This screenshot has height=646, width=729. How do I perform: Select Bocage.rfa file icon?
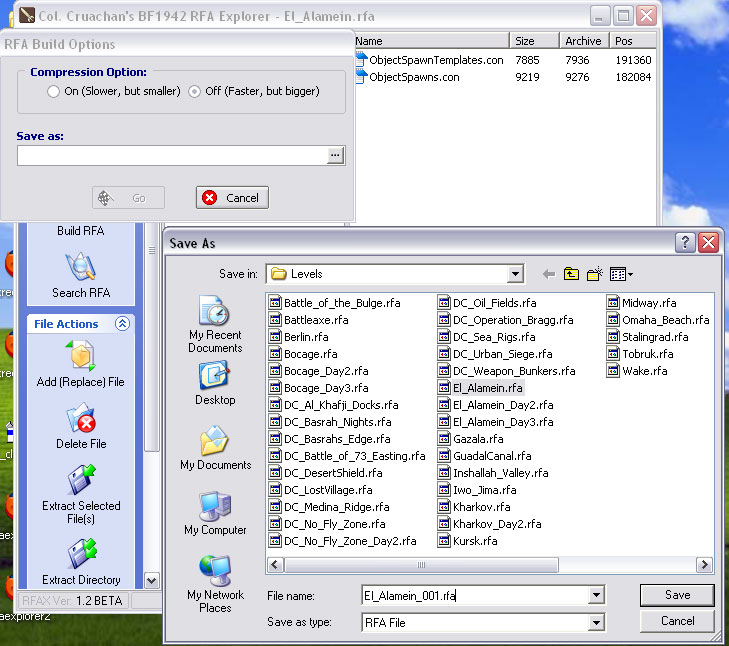pos(275,354)
